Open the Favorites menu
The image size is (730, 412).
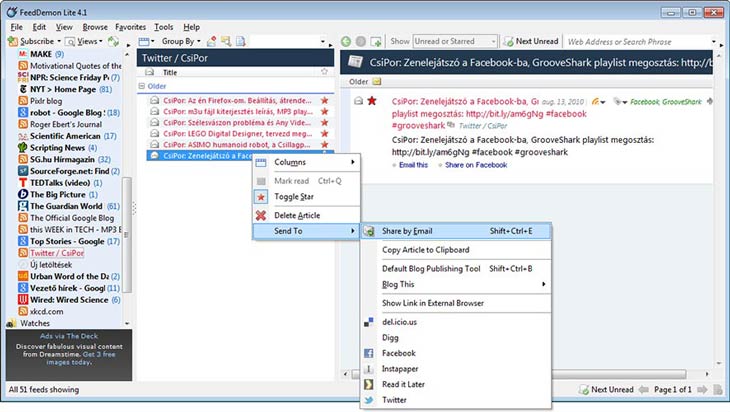coord(129,26)
